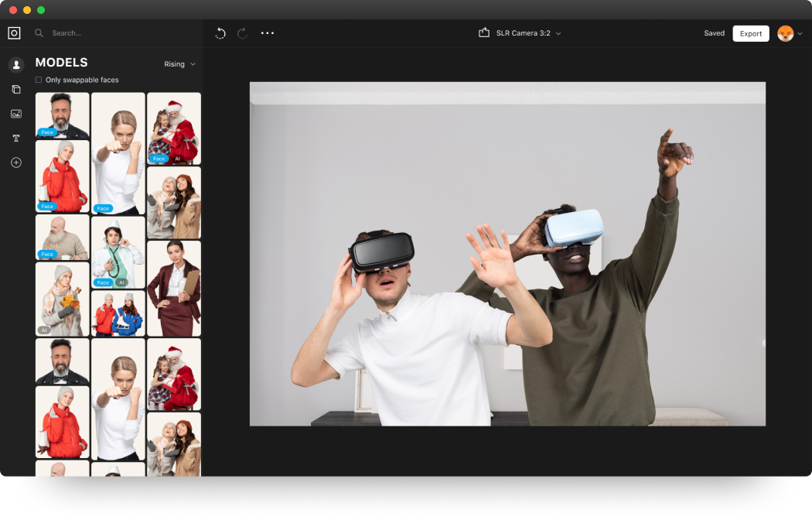Open the Models panel sidebar icon
The width and height of the screenshot is (812, 520).
tap(16, 65)
